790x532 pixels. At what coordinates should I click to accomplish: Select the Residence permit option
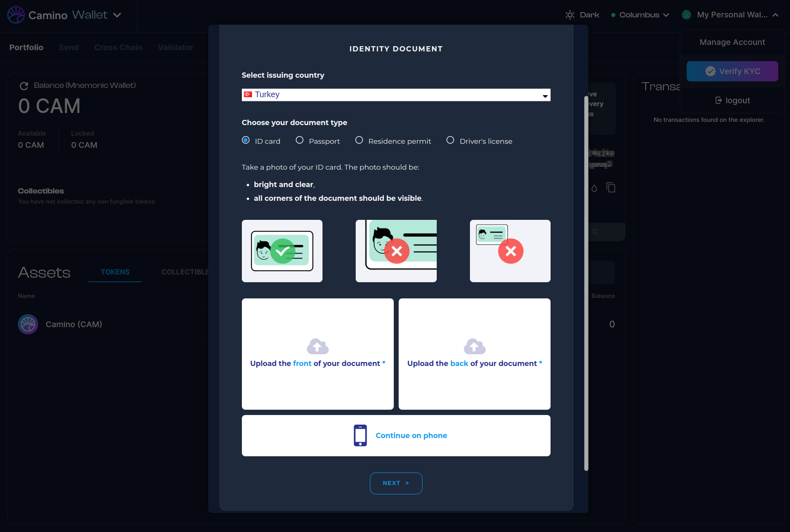(x=359, y=140)
